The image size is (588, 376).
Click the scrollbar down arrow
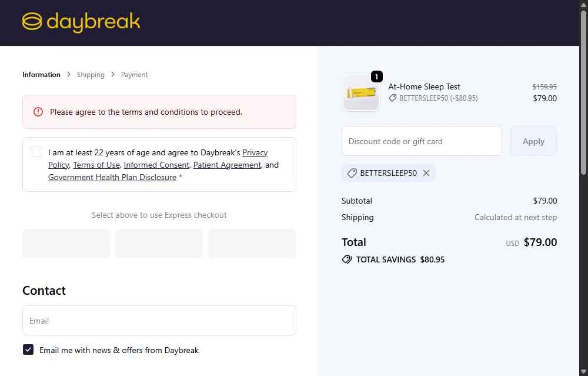point(583,371)
